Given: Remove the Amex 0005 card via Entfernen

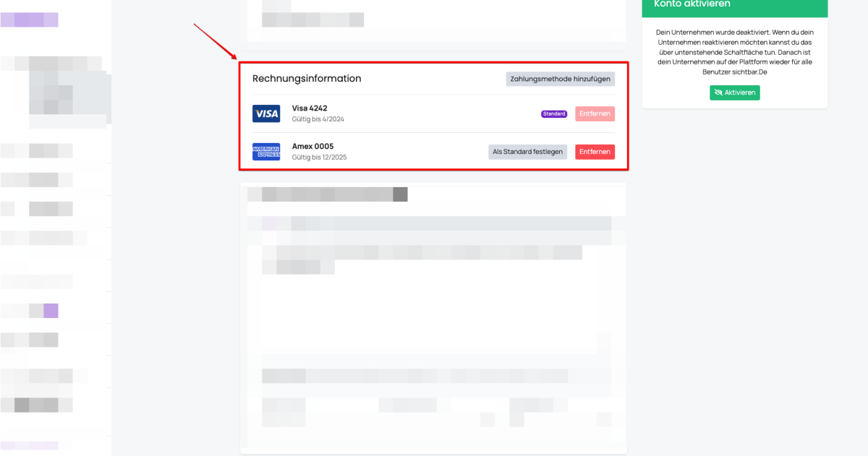Looking at the screenshot, I should click(x=595, y=152).
